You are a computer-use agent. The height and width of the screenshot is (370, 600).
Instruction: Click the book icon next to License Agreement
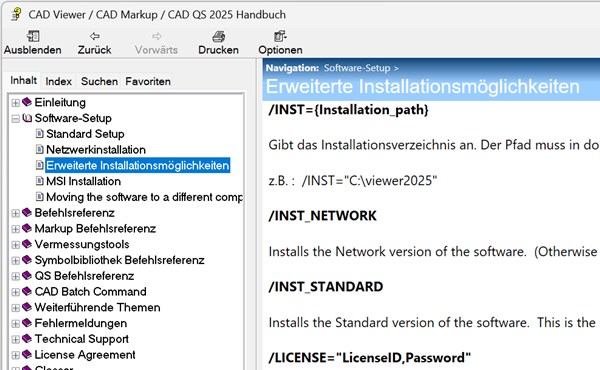click(x=26, y=355)
